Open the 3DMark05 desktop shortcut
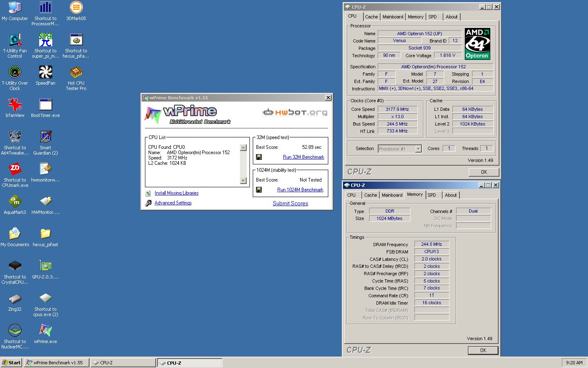The image size is (588, 368). (76, 7)
